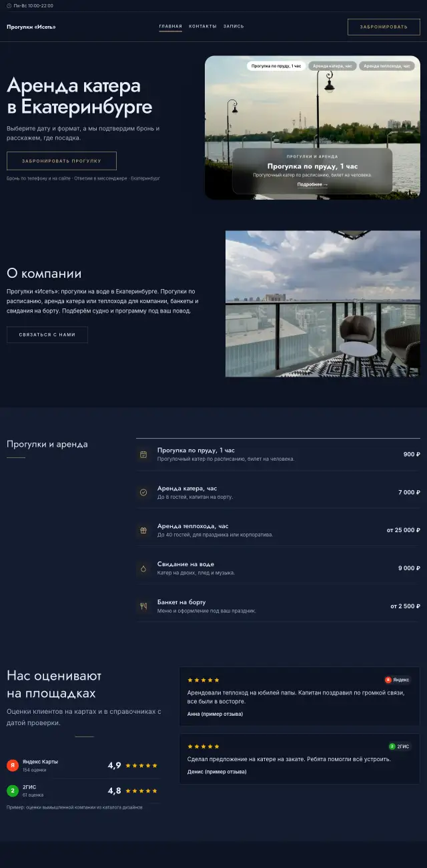Click the red Яндекс Карты logo icon

(12, 765)
